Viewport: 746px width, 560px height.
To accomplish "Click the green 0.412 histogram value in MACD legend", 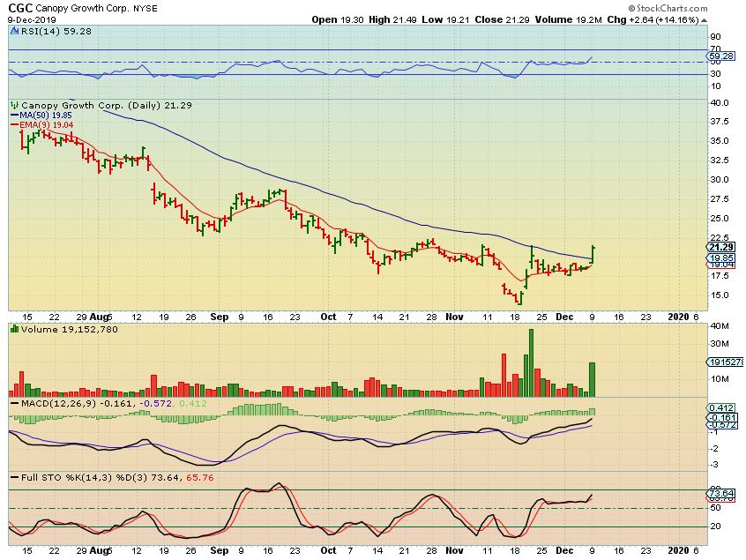I will coord(193,404).
